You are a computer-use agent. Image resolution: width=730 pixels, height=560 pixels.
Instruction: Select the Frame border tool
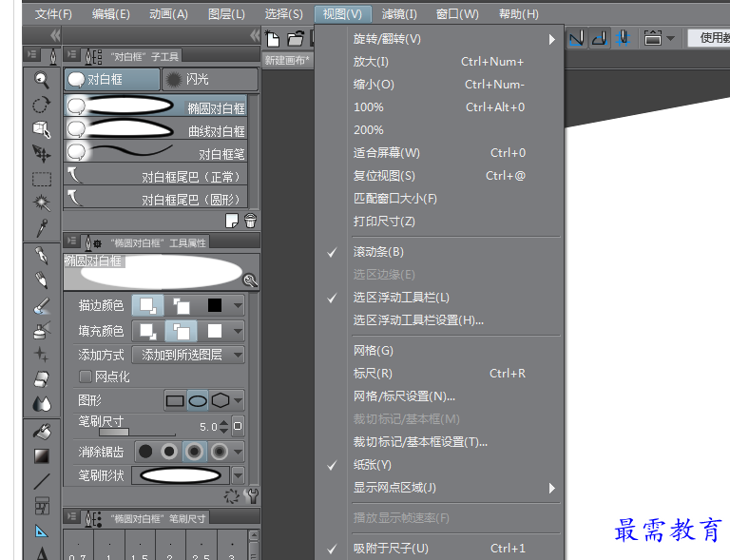coord(42,506)
